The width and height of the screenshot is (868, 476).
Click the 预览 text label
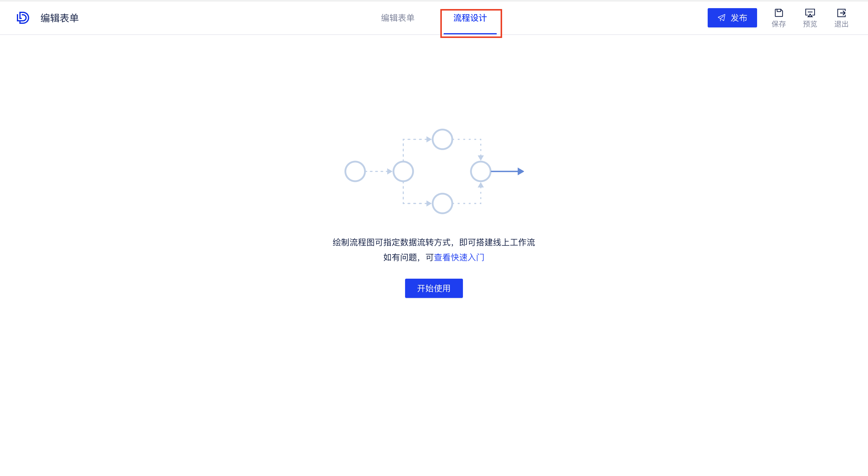[x=810, y=24]
